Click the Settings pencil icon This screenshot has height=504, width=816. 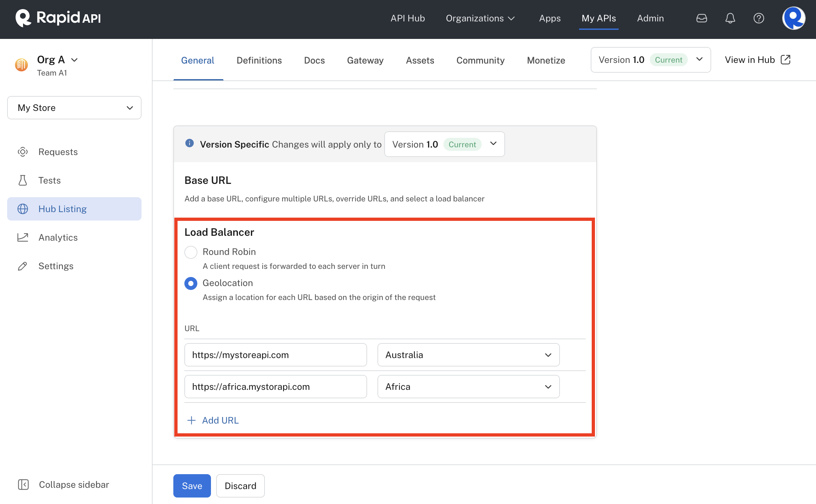click(23, 266)
